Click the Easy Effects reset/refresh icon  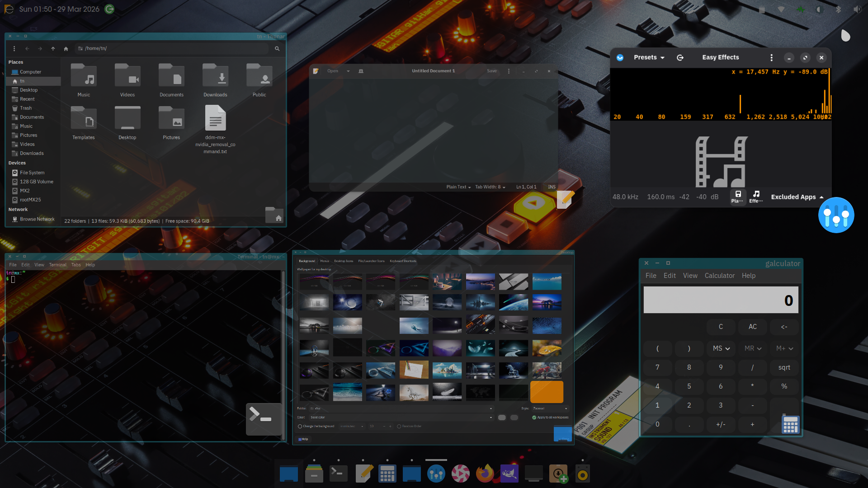(680, 57)
